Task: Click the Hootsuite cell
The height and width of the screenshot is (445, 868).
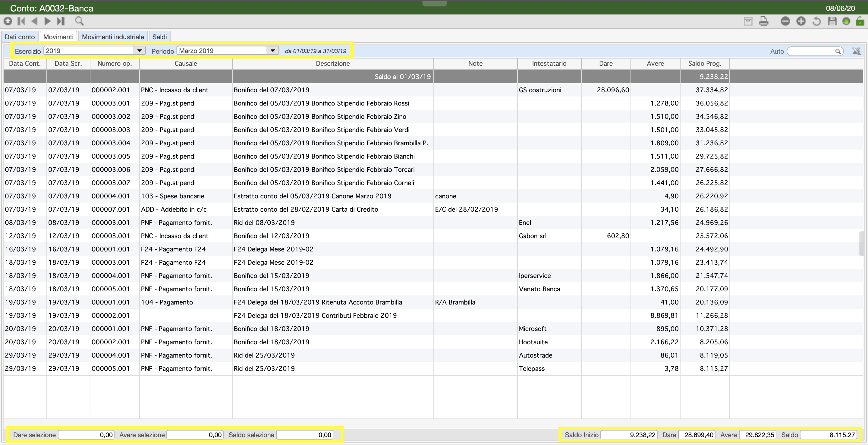Action: click(x=549, y=342)
